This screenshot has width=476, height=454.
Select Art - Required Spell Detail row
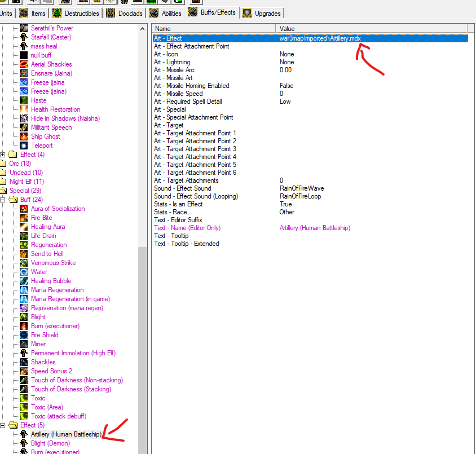310,102
